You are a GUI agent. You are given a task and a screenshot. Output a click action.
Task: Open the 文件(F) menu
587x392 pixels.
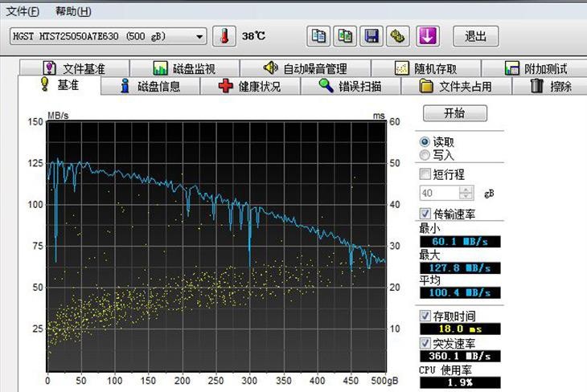pos(23,11)
